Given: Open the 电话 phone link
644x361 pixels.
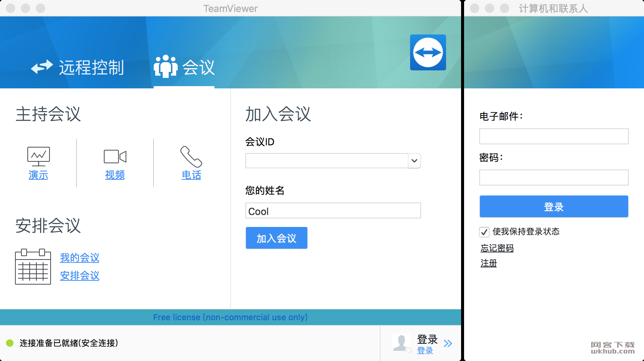Looking at the screenshot, I should pos(191,175).
